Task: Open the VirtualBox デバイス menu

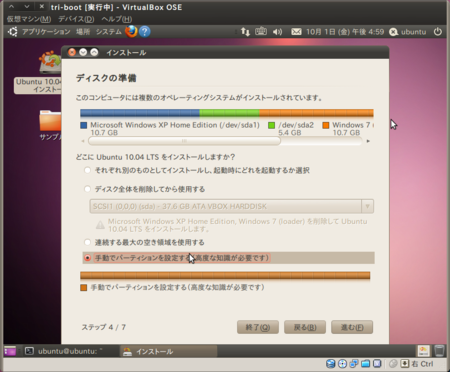Action: 76,19
